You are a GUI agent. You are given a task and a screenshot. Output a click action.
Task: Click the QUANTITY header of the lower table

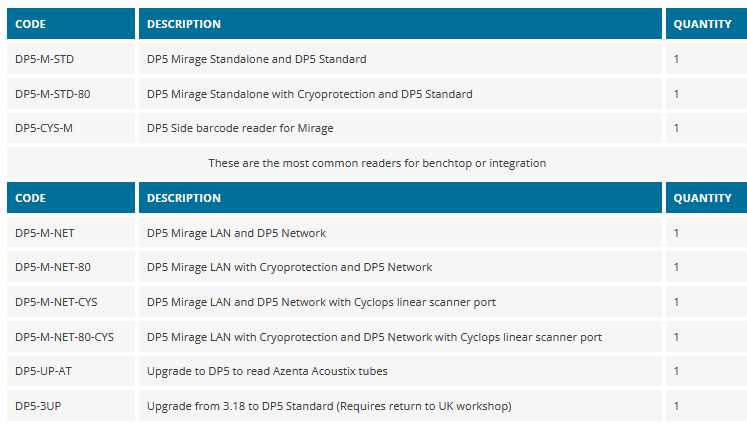pyautogui.click(x=703, y=198)
